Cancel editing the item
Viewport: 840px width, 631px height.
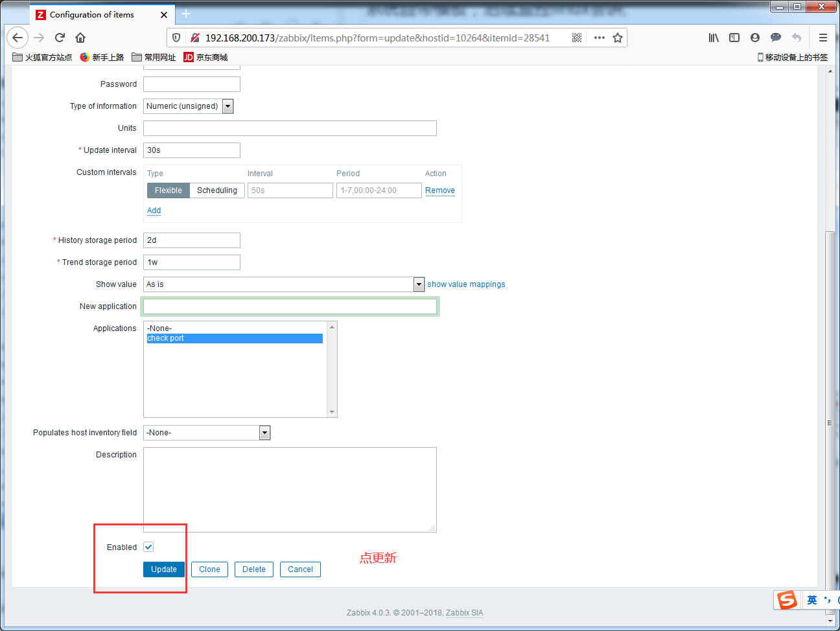tap(300, 569)
